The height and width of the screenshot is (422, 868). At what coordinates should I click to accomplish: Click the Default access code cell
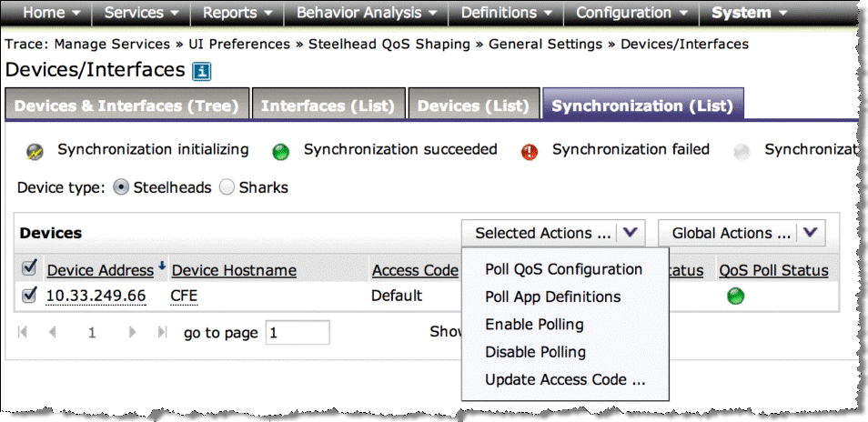point(397,296)
